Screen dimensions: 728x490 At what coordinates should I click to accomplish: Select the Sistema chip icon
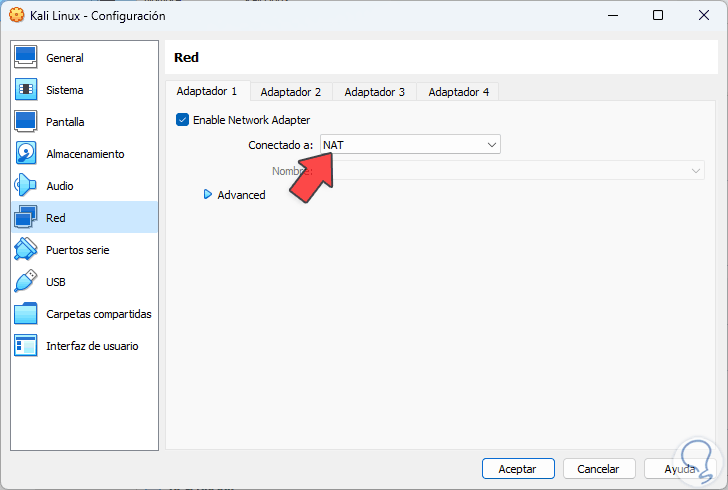point(26,90)
